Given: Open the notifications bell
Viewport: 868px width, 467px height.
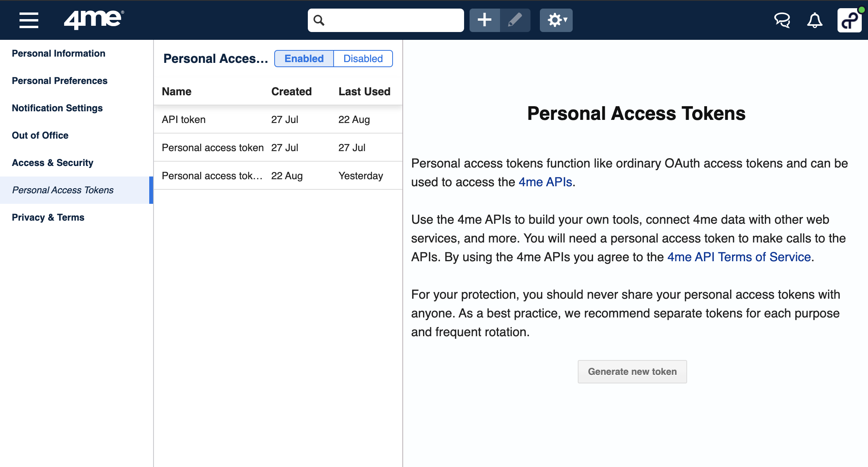Looking at the screenshot, I should tap(814, 20).
